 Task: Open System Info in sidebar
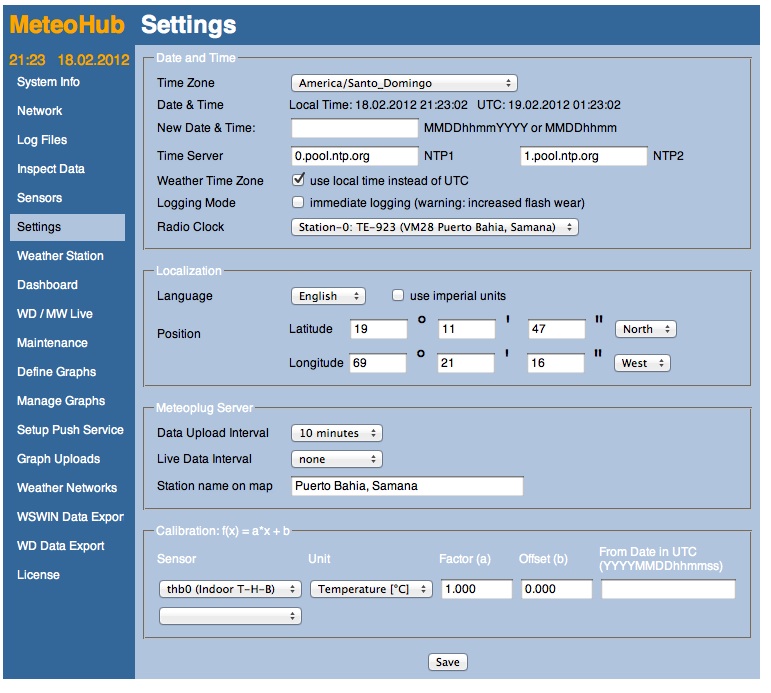[x=48, y=82]
